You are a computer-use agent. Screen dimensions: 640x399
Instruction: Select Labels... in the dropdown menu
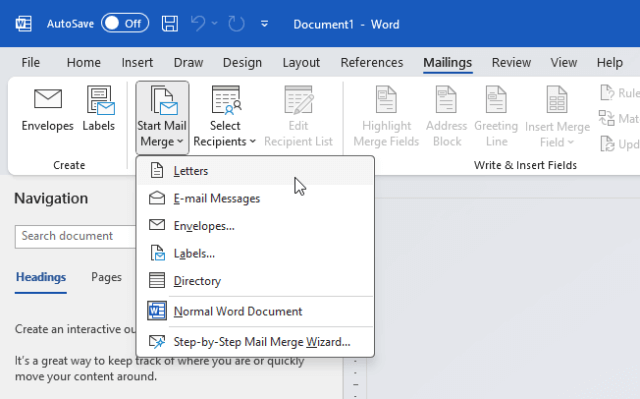(x=256, y=254)
